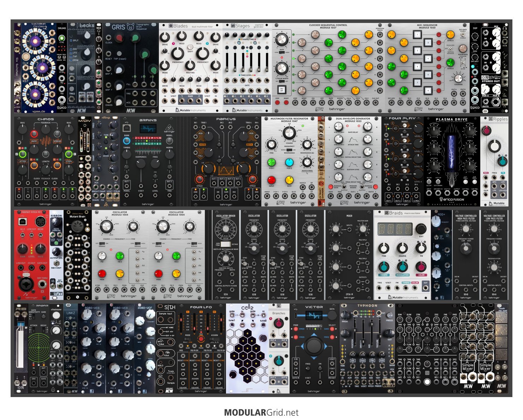
Task: Tap the red FREE button on Four LFO
Action: pyautogui.click(x=201, y=339)
